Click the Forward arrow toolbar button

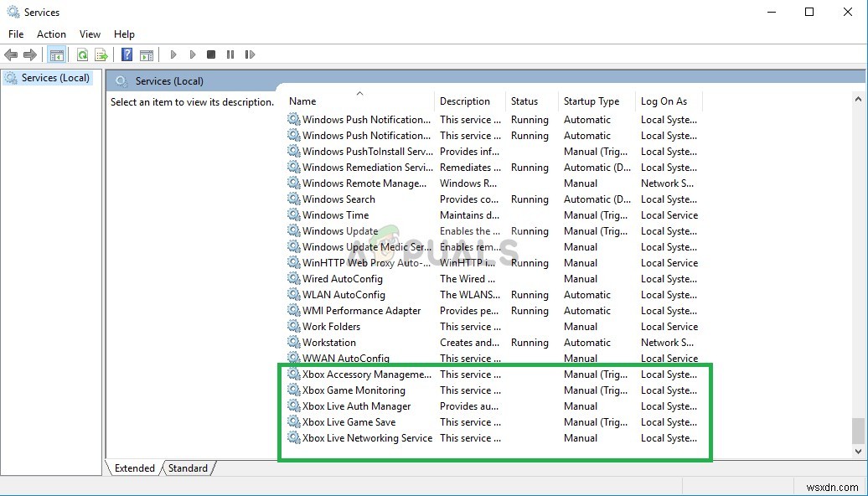click(30, 54)
